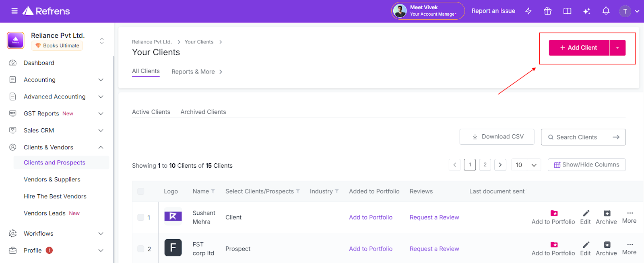644x263 pixels.
Task: Open the lightning bolt quick actions icon
Action: (528, 11)
